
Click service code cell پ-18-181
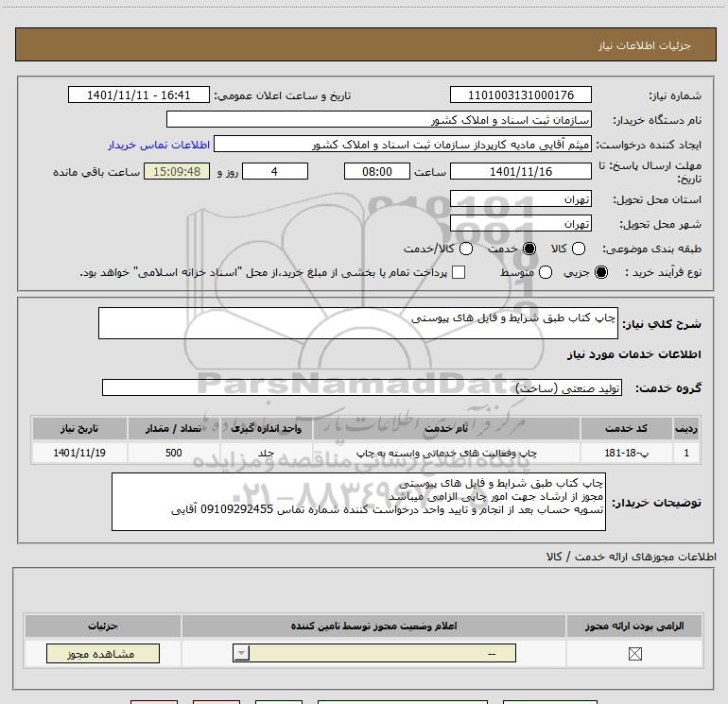click(x=626, y=453)
